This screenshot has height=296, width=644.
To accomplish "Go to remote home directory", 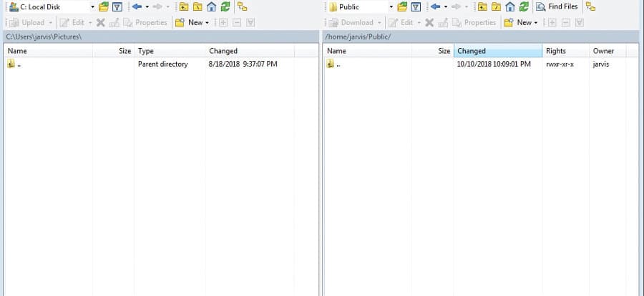I will (x=509, y=6).
